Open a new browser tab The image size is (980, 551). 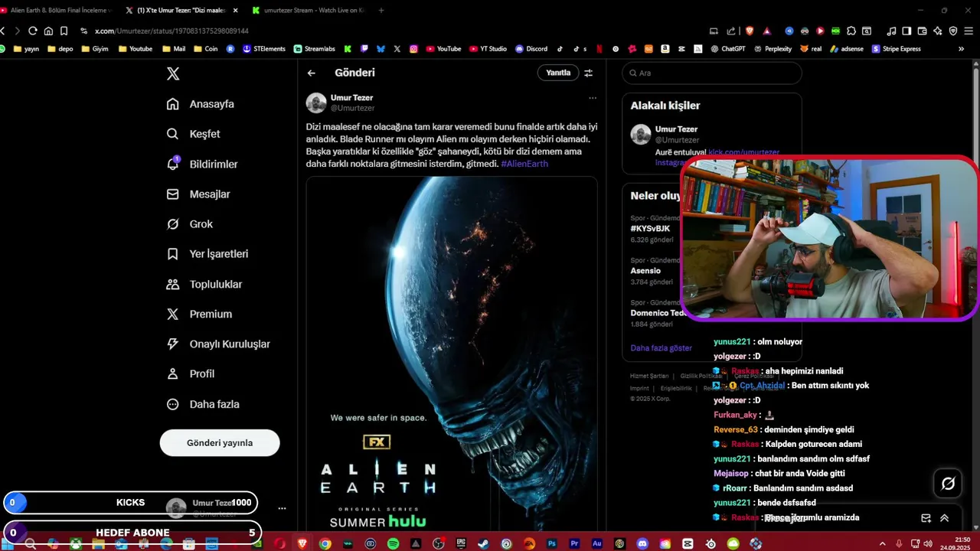click(381, 10)
